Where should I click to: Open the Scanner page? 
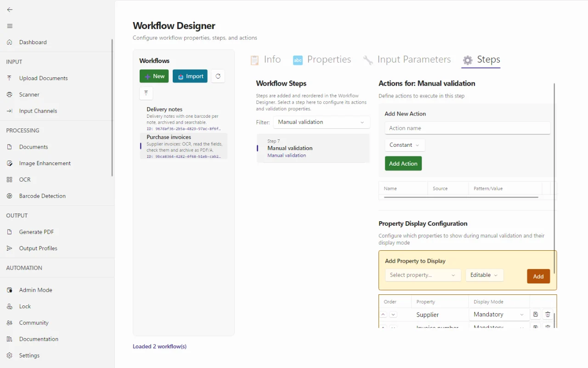pyautogui.click(x=56, y=94)
